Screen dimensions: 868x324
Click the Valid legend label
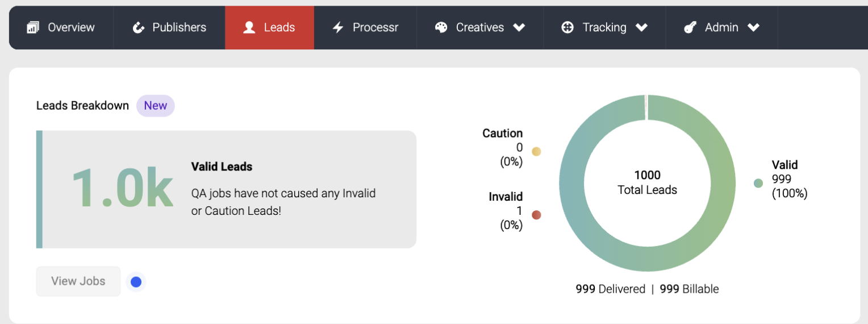(784, 165)
